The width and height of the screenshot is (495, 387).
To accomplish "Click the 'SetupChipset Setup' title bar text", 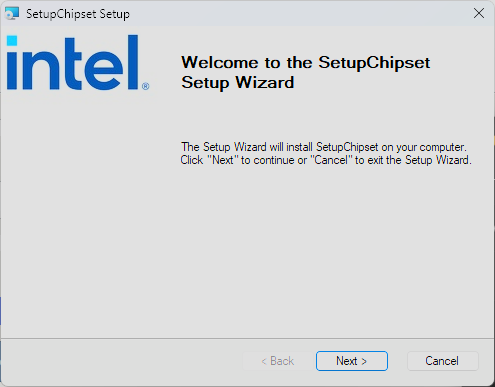I will (x=78, y=14).
